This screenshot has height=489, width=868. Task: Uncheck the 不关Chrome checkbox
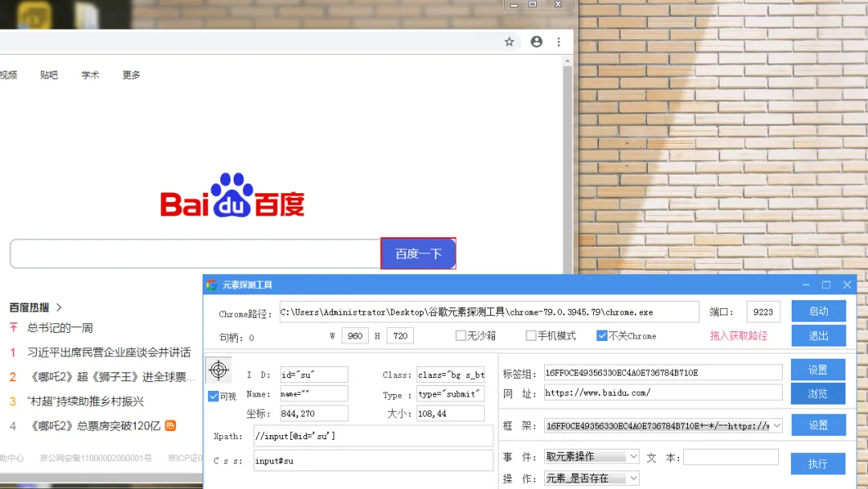click(602, 335)
